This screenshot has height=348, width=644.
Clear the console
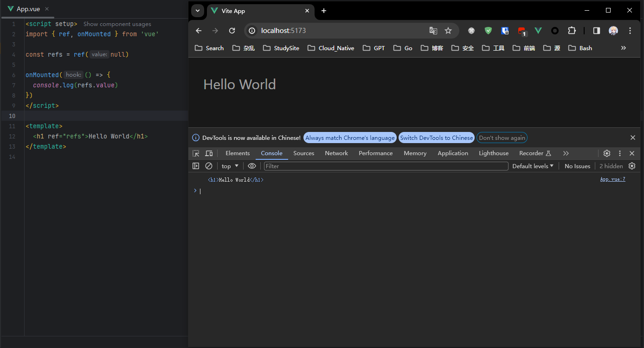209,166
